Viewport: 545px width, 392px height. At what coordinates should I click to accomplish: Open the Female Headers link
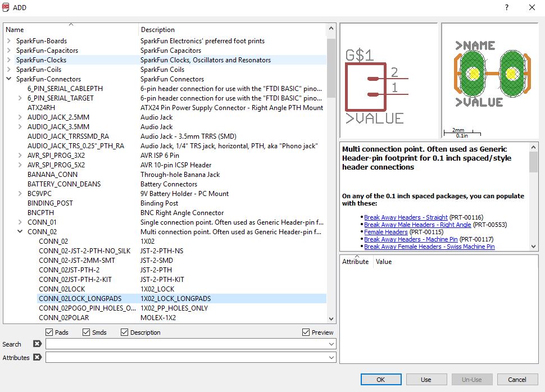[386, 232]
